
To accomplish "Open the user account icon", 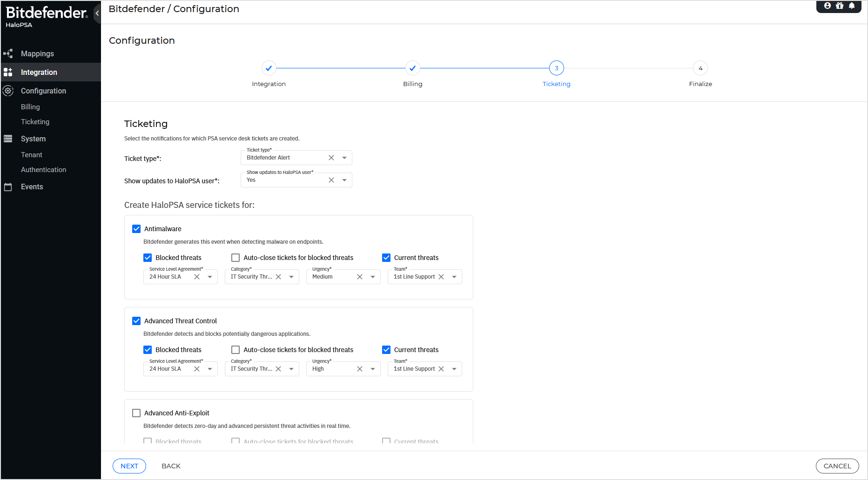I will point(828,6).
